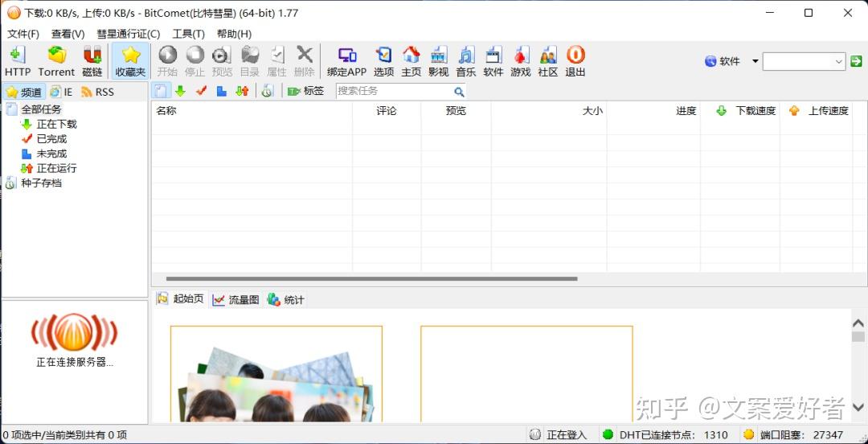This screenshot has width=868, height=444.
Task: Open the 选项 options icon
Action: point(383,61)
